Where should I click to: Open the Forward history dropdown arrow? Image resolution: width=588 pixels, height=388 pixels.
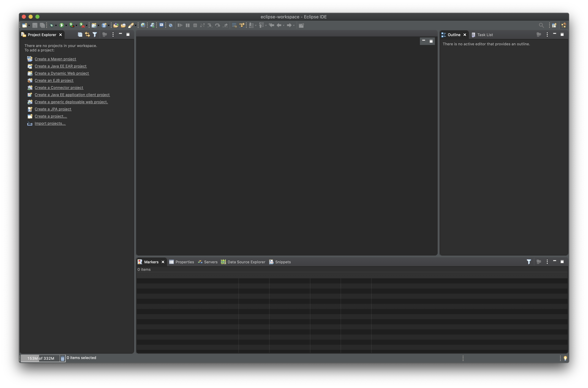click(x=294, y=26)
